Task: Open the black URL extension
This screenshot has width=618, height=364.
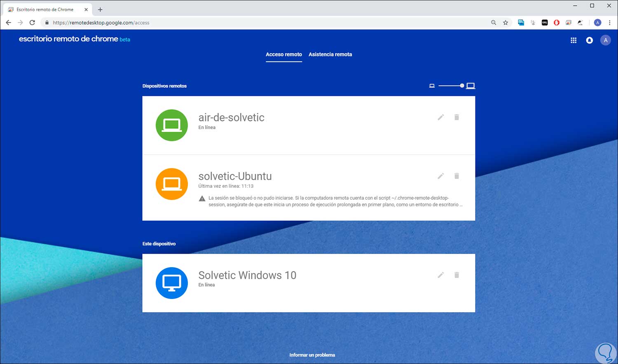Action: (x=545, y=23)
